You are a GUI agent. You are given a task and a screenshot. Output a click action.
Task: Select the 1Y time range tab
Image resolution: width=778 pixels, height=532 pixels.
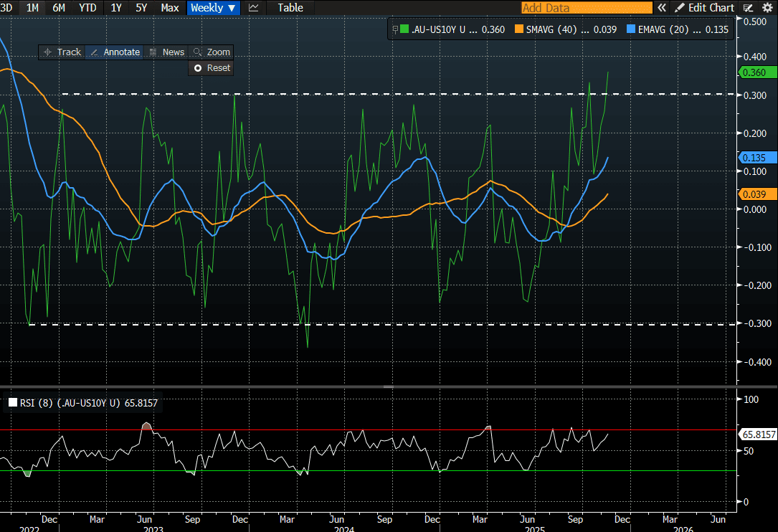point(116,8)
